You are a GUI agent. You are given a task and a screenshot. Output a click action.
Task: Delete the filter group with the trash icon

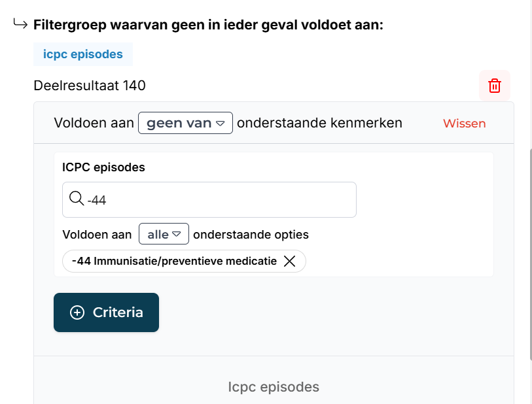coord(494,86)
